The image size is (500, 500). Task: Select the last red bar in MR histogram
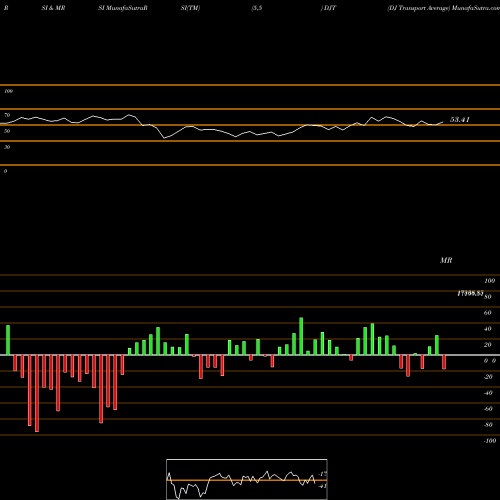coord(444,362)
